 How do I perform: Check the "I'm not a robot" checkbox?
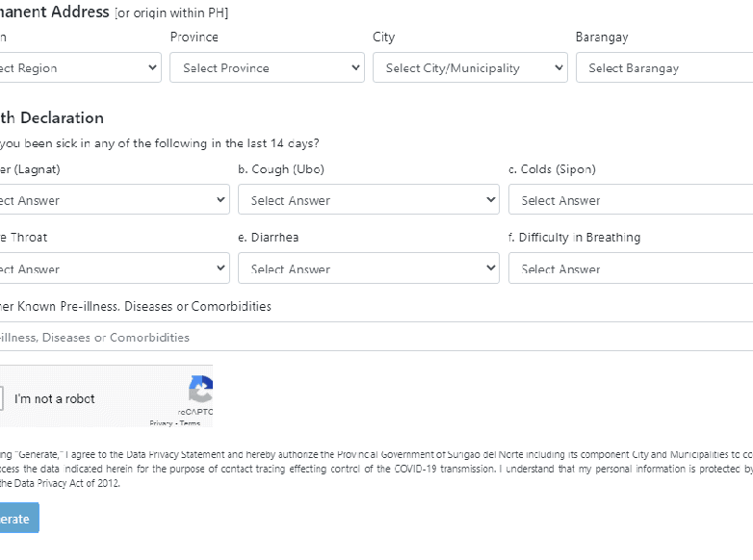(x=1, y=398)
